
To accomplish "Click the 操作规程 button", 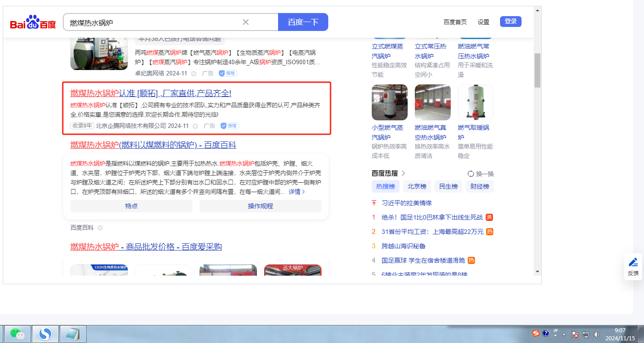I will click(x=261, y=206).
